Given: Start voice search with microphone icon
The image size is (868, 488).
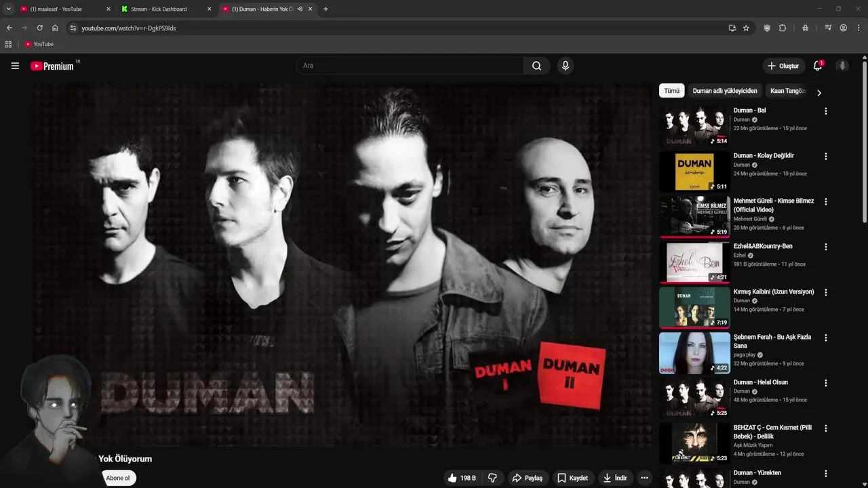Looking at the screenshot, I should point(565,66).
